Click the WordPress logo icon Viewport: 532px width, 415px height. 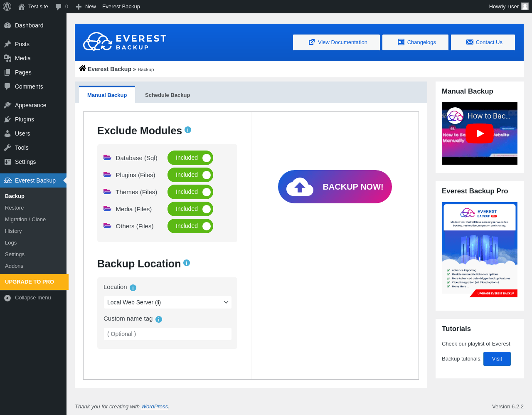[x=7, y=7]
